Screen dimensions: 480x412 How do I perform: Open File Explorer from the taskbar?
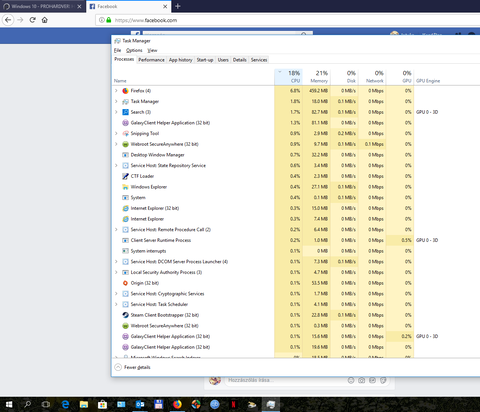pos(84,404)
